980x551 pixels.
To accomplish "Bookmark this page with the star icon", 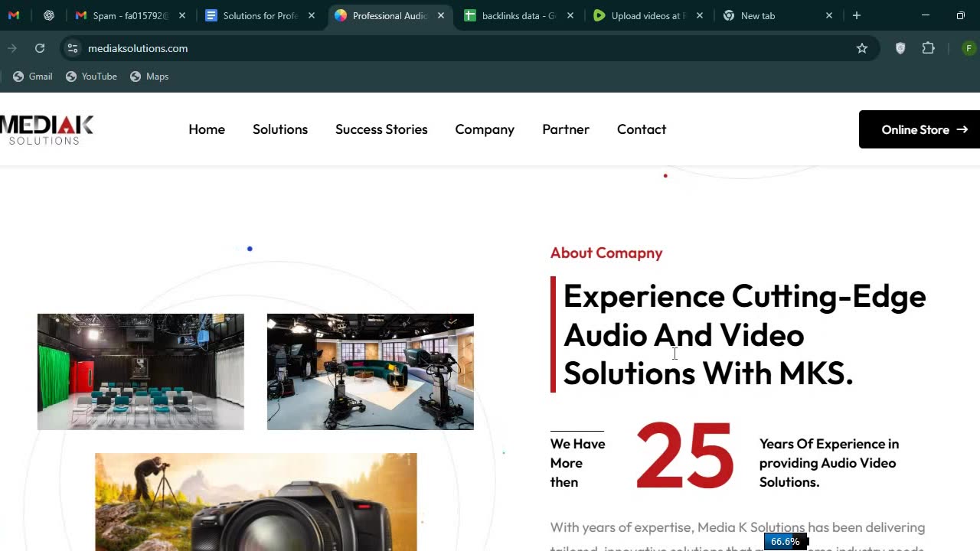I will pos(862,48).
